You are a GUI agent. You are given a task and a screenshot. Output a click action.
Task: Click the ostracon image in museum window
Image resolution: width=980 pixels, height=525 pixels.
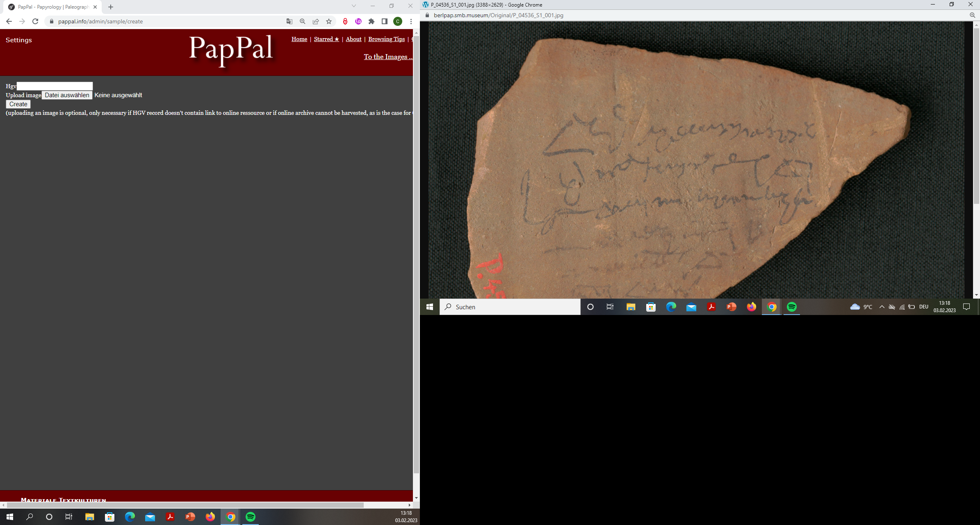click(697, 160)
